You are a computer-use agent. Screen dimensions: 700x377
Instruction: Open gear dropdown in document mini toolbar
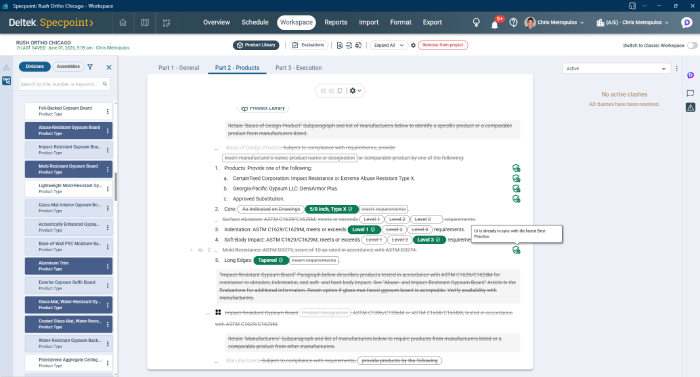(x=355, y=91)
